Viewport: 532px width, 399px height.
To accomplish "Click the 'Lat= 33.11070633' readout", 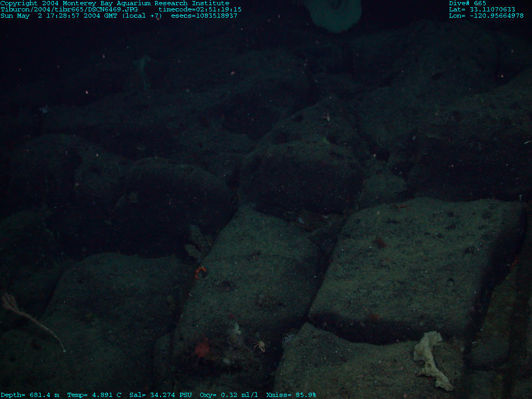I will click(x=482, y=9).
